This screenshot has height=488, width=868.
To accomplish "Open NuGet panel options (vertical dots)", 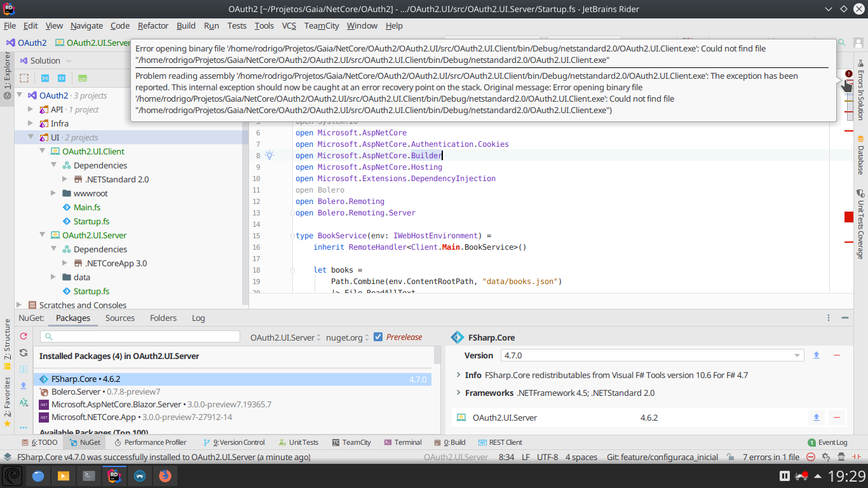I will click(829, 318).
